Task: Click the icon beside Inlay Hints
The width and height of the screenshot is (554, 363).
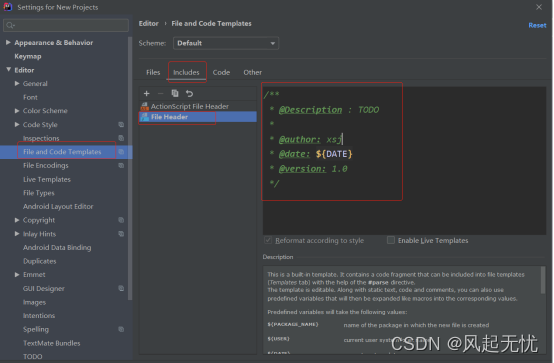Action: click(121, 234)
